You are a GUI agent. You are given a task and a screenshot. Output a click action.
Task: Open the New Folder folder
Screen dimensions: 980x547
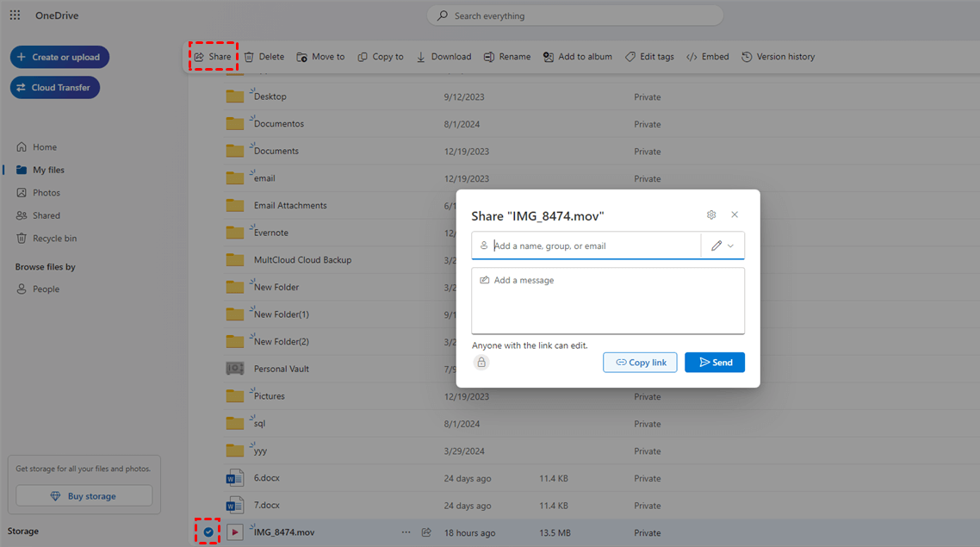tap(276, 288)
